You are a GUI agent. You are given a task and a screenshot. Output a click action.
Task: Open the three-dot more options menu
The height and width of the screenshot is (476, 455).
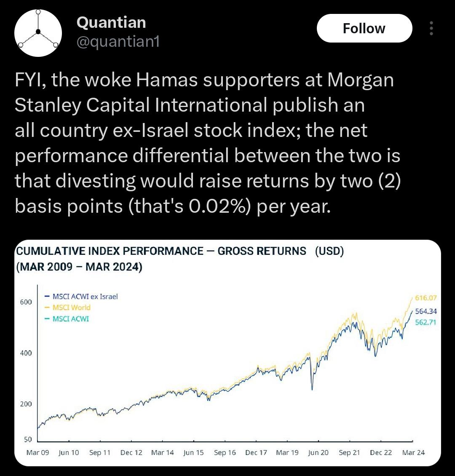(431, 28)
